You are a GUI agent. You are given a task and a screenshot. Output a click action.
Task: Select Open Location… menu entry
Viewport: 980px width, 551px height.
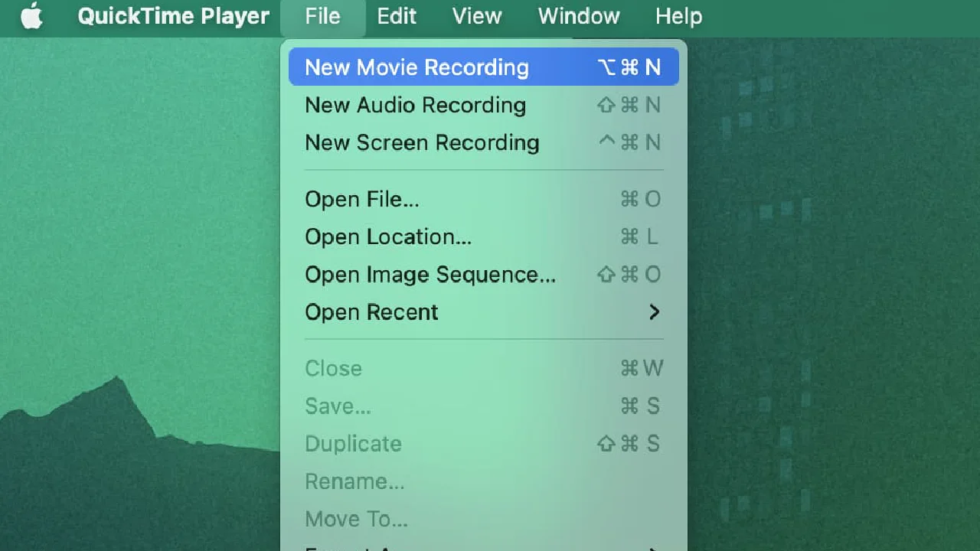click(484, 236)
